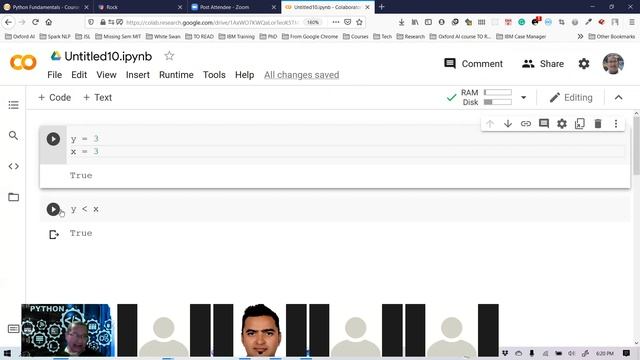Move cell up with arrow icon
The width and height of the screenshot is (640, 360).
pyautogui.click(x=490, y=124)
